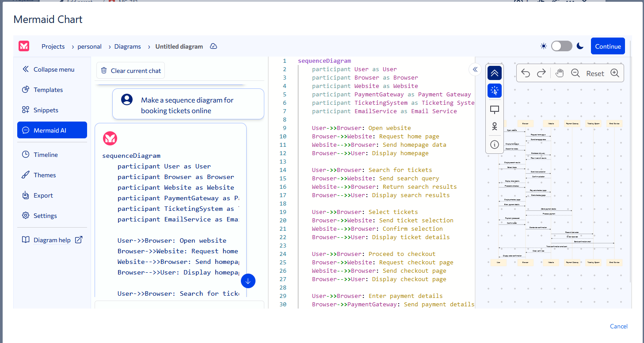This screenshot has width=644, height=343.
Task: Click the moon dark-mode icon
Action: pos(580,46)
